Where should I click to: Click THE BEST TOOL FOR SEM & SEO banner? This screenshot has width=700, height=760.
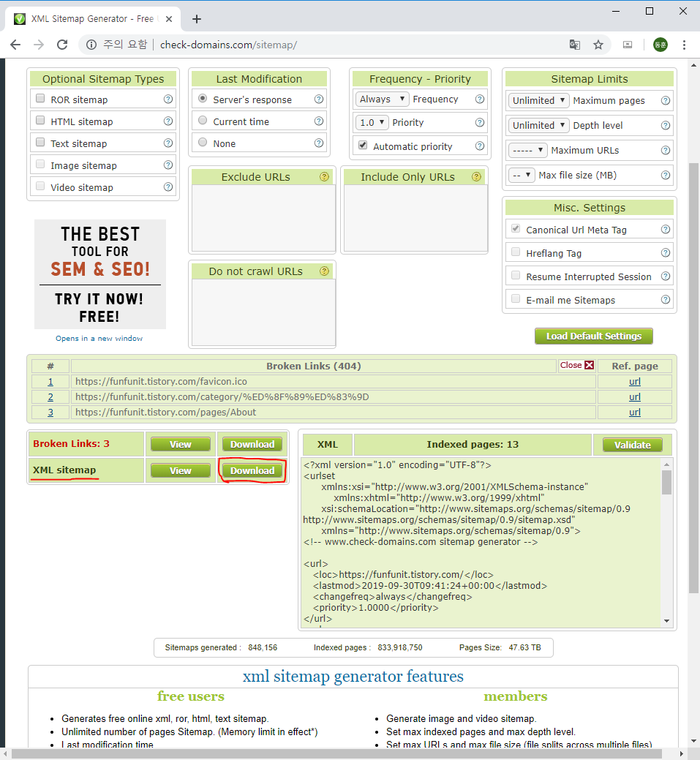(x=100, y=274)
